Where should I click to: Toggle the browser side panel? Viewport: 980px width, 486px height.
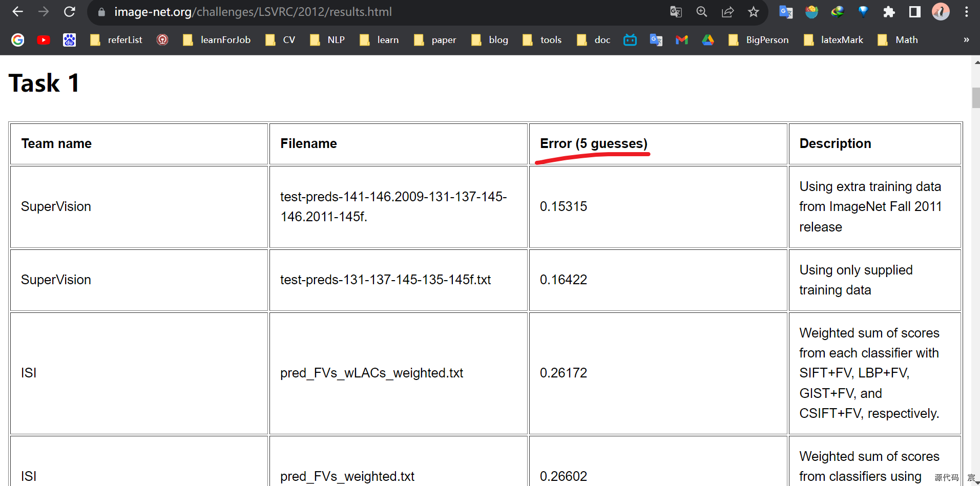915,12
